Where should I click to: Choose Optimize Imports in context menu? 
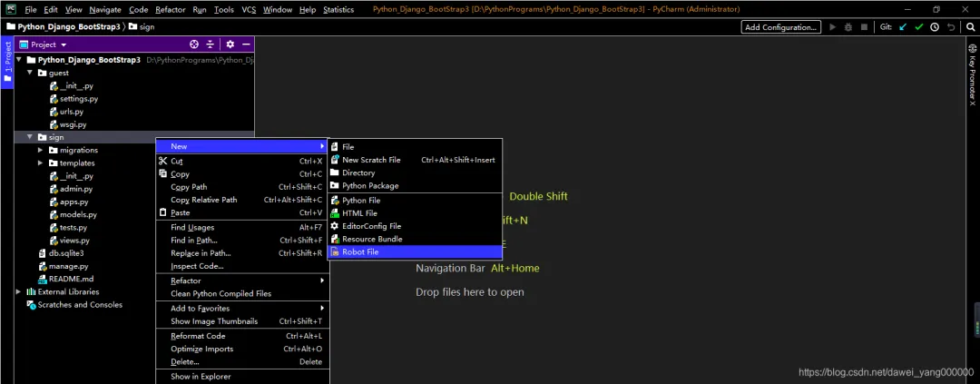pyautogui.click(x=242, y=349)
